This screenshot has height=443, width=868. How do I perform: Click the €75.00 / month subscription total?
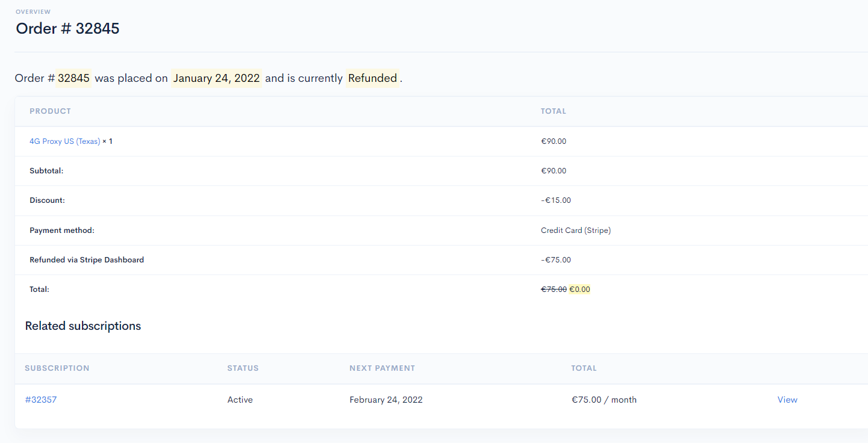(x=604, y=400)
